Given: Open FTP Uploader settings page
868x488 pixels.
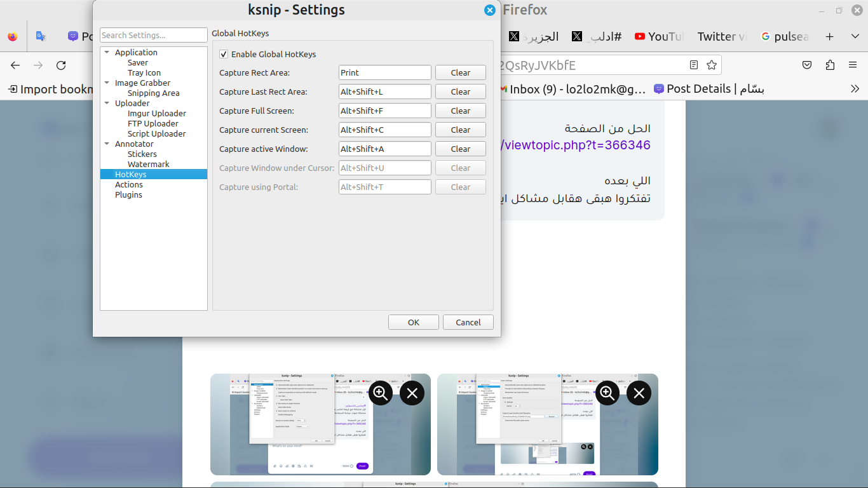Looking at the screenshot, I should tap(153, 123).
